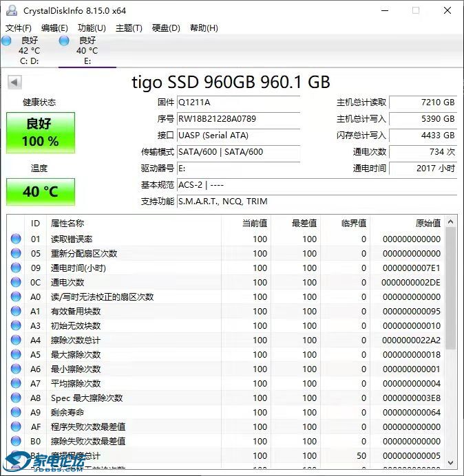Click status orb of attribute A6 row
Screen dimensions: 464x476
point(16,369)
